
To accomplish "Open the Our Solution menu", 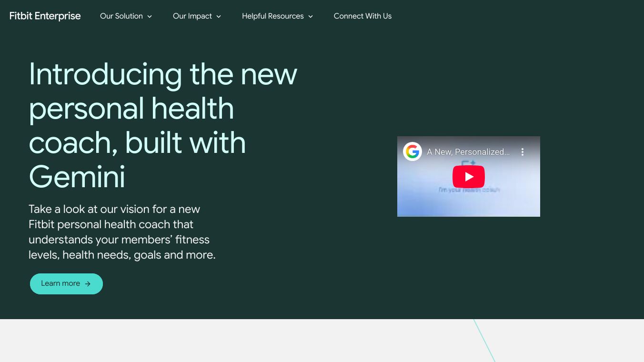I will (x=126, y=16).
